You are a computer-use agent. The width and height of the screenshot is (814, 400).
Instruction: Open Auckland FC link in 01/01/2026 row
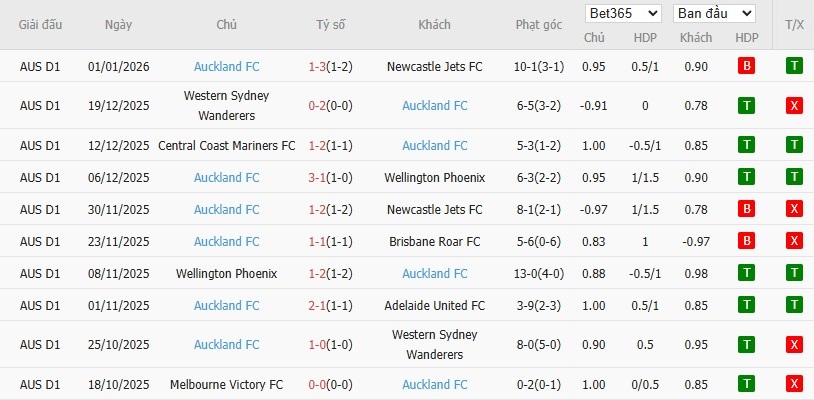click(226, 66)
